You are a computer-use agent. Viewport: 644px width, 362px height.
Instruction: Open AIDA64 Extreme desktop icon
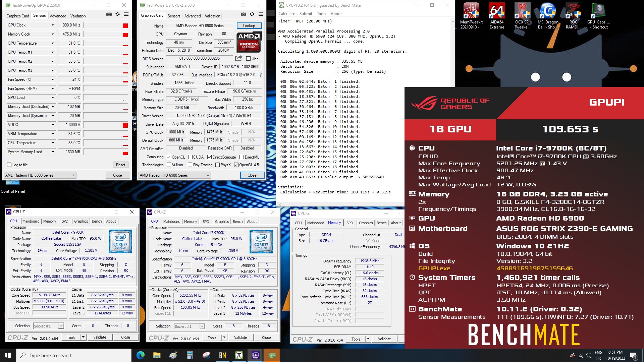coord(497,16)
